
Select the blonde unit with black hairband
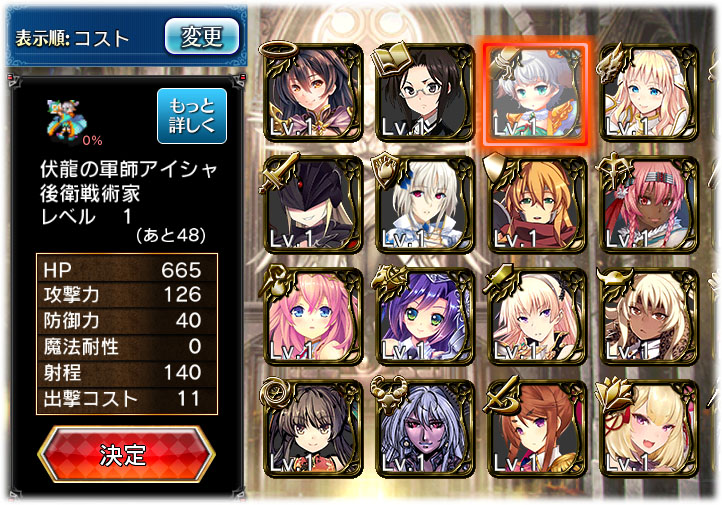(x=537, y=317)
